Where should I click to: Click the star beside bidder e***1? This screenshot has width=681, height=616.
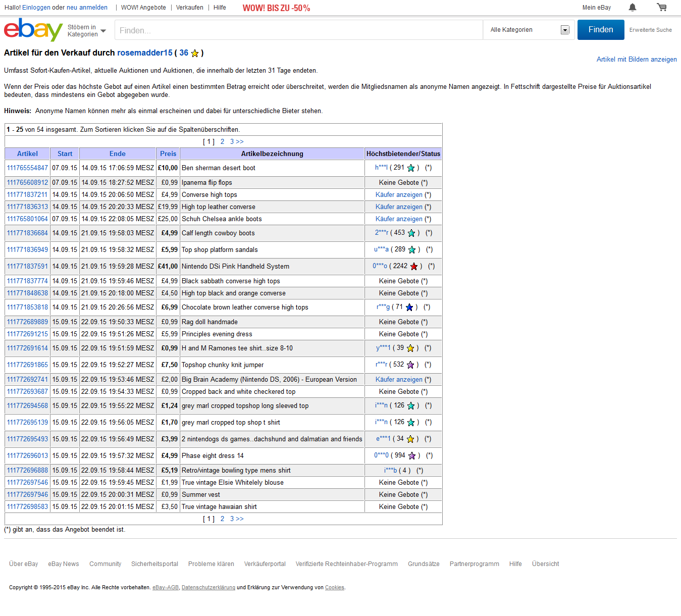click(x=410, y=439)
